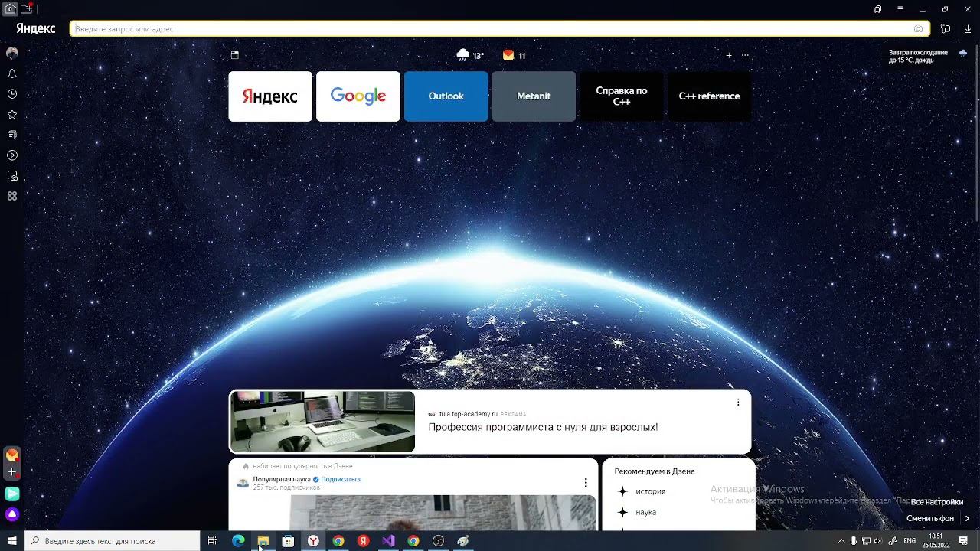
Task: Open the Windows Start menu
Action: (x=12, y=541)
